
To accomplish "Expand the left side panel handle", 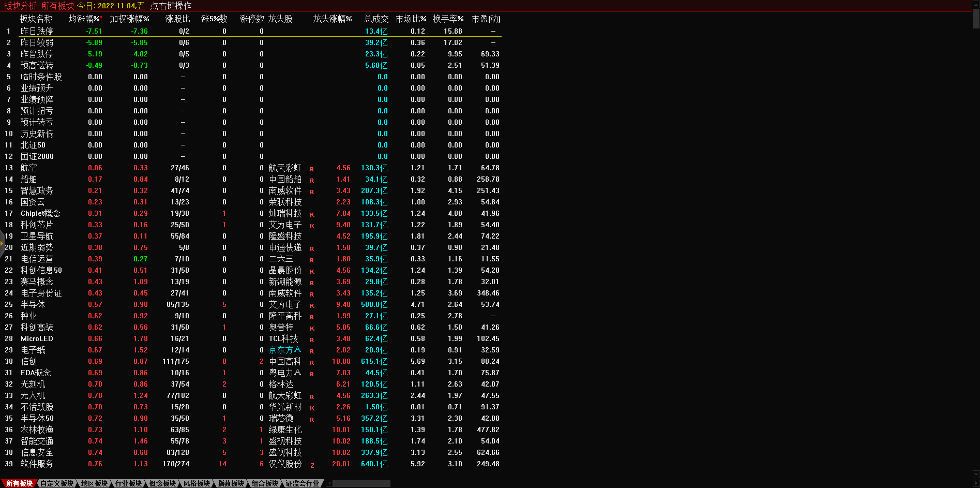I will click(x=2, y=242).
